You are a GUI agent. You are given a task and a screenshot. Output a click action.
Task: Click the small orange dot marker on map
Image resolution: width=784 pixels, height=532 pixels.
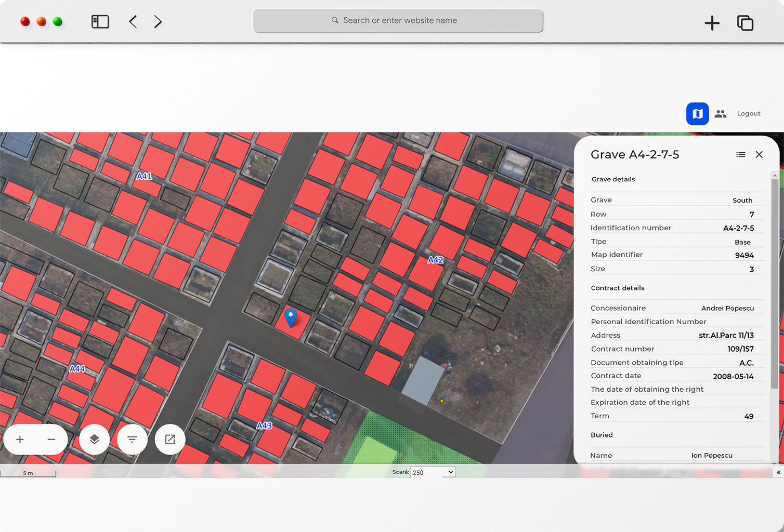tap(442, 401)
